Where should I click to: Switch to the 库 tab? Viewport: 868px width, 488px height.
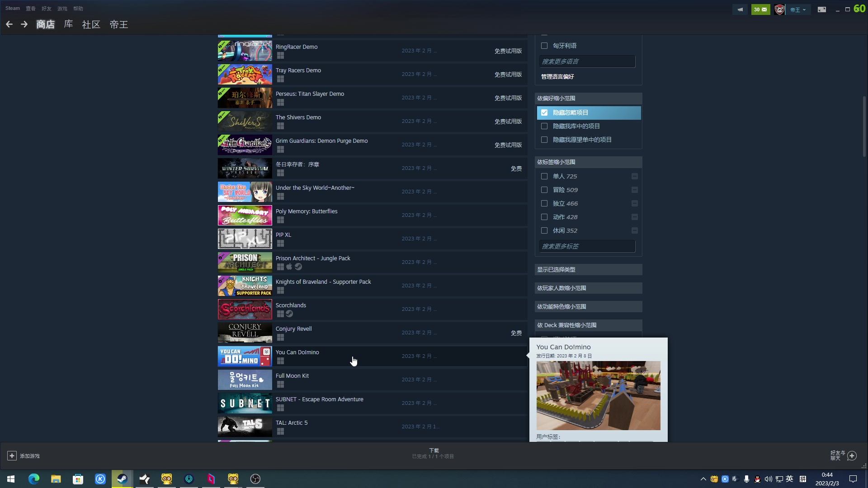click(68, 24)
